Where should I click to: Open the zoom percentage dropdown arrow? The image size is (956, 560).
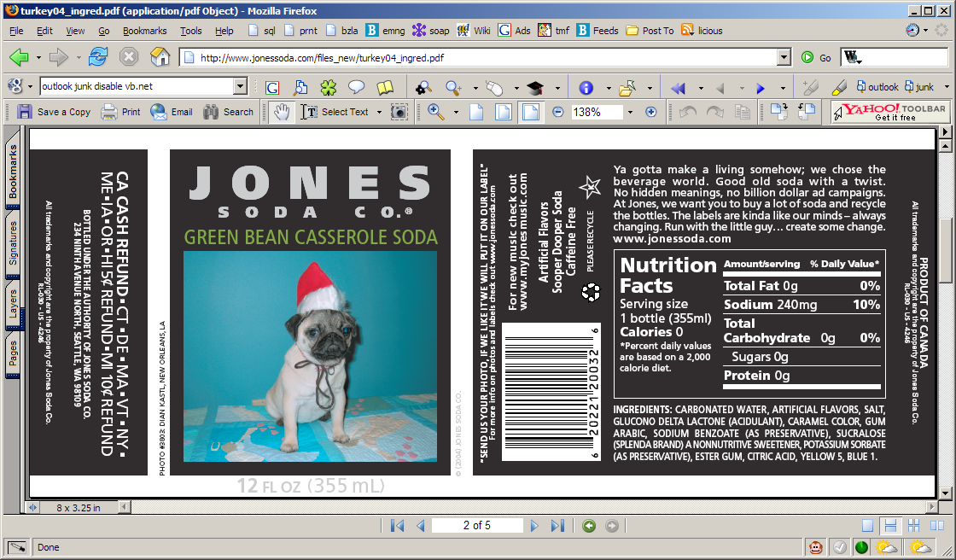(x=631, y=112)
